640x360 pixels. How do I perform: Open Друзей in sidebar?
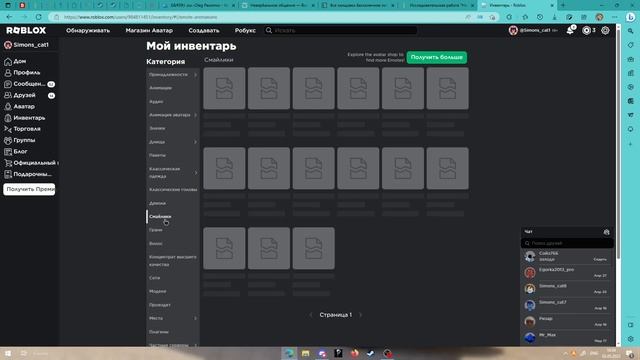tap(24, 95)
